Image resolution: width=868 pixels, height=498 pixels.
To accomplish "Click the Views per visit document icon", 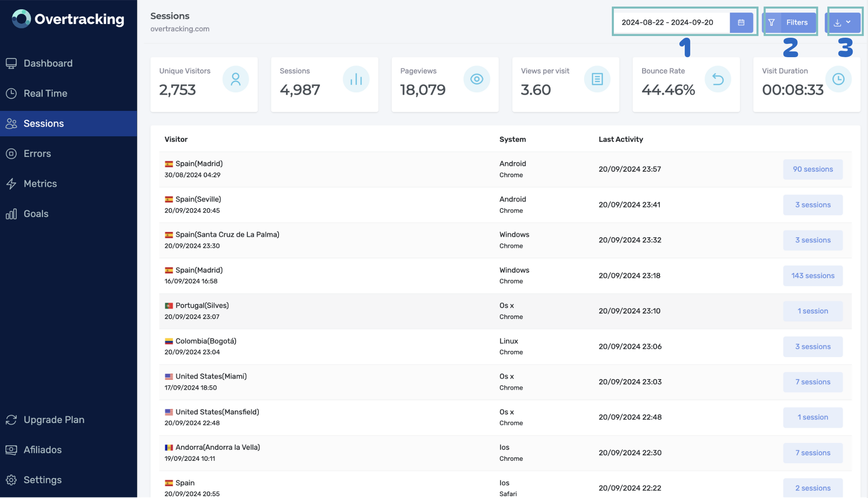I will pos(597,79).
